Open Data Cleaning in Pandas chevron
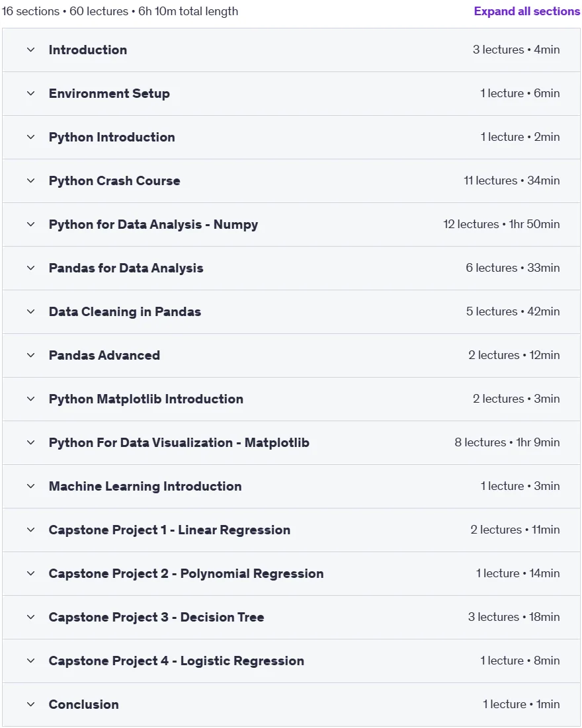This screenshot has width=582, height=728. [x=30, y=311]
